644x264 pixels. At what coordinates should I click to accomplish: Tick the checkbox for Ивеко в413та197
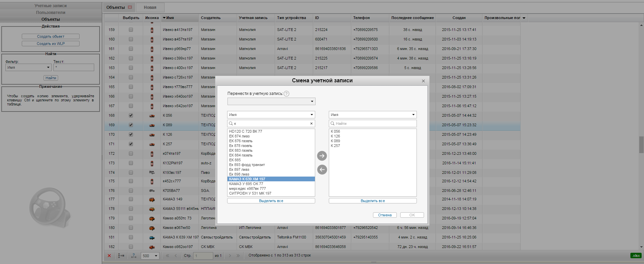click(131, 30)
